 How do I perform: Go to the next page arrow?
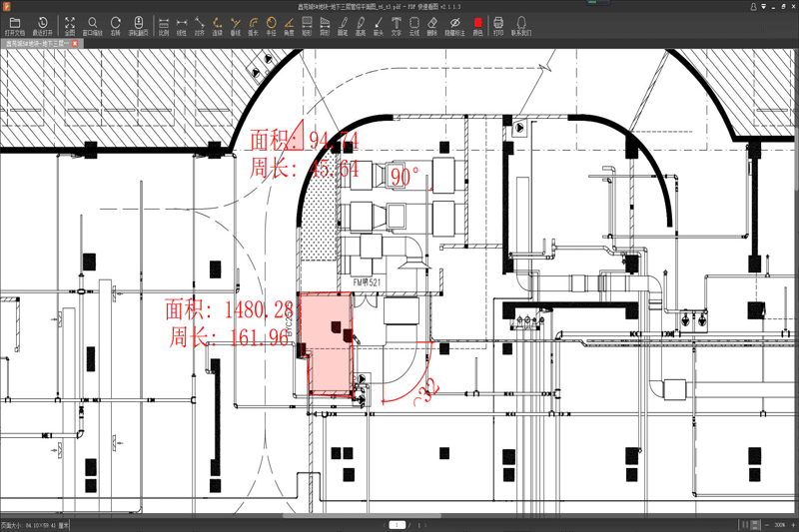[x=426, y=525]
